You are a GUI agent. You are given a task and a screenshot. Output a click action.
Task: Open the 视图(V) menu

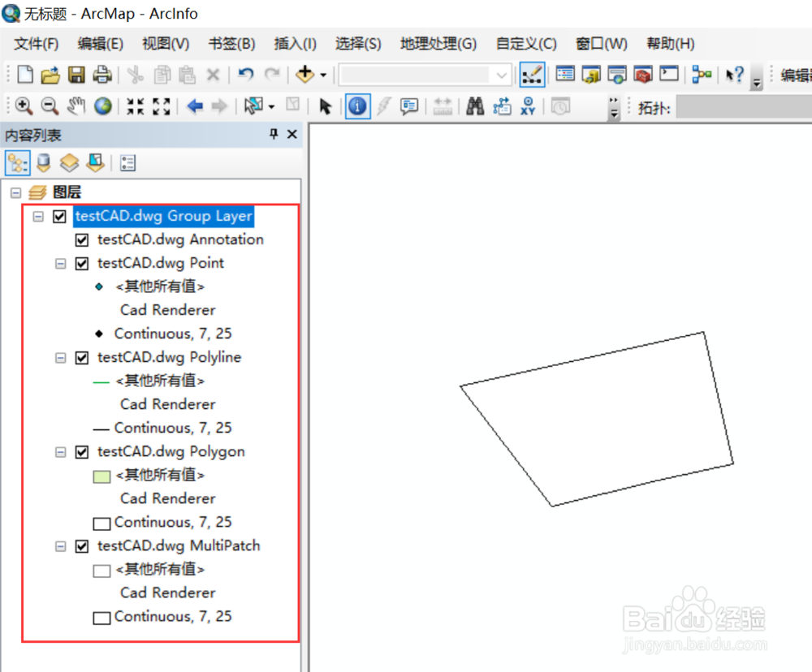[x=166, y=44]
